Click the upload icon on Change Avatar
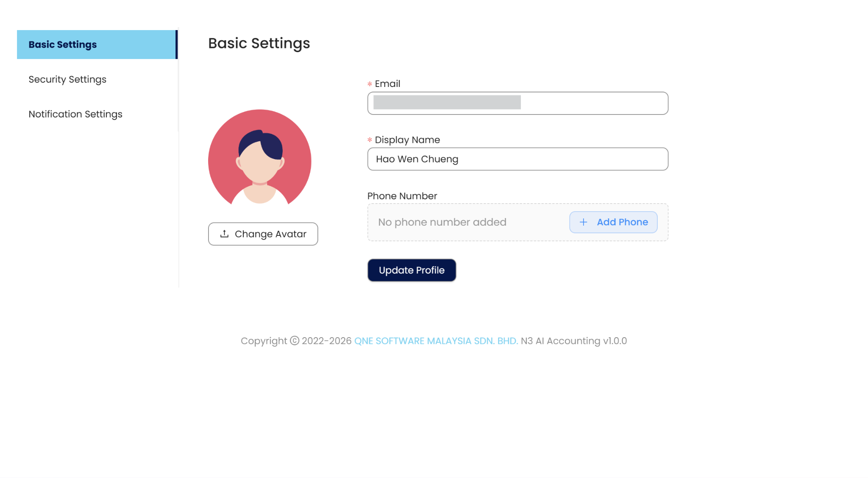 225,234
